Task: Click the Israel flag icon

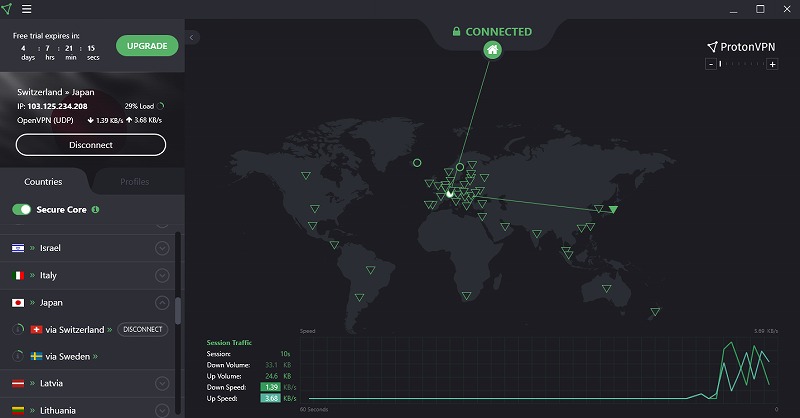Action: tap(18, 248)
